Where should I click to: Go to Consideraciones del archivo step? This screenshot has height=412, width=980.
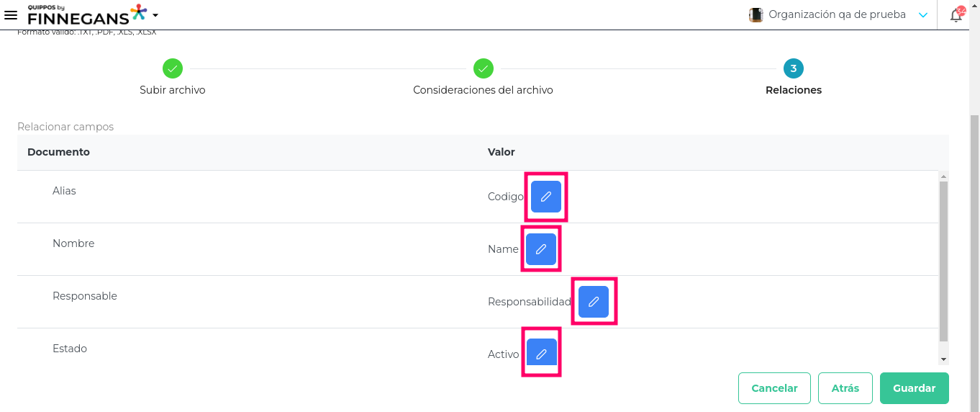pyautogui.click(x=484, y=69)
